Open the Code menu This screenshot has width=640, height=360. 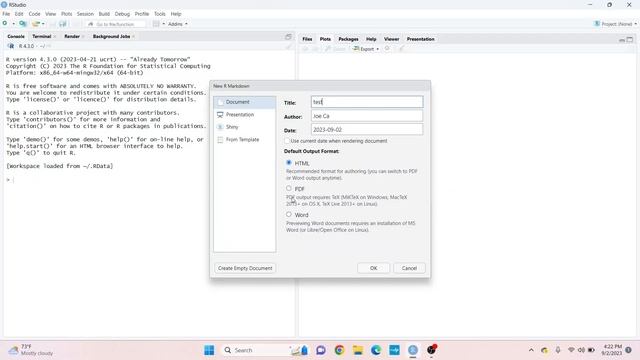click(34, 14)
